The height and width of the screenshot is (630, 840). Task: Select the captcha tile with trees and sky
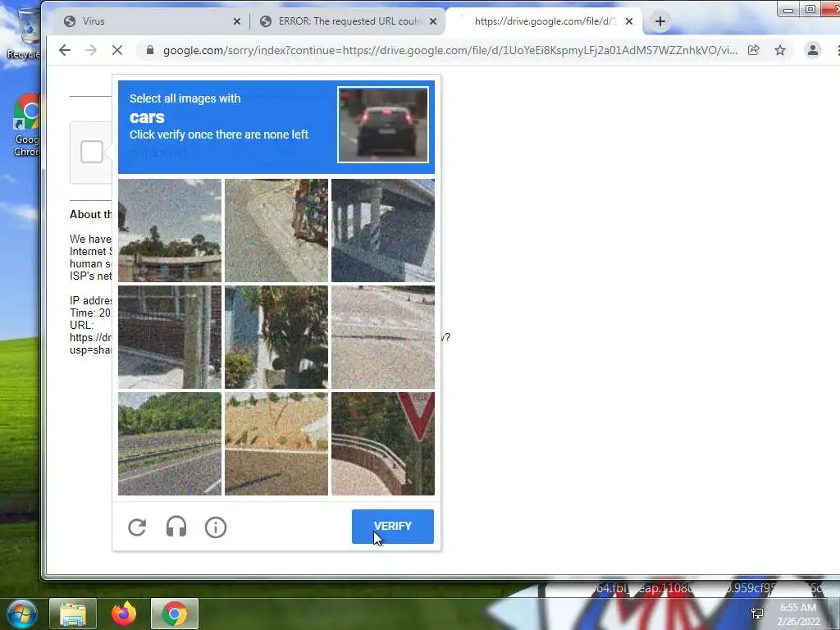169,231
